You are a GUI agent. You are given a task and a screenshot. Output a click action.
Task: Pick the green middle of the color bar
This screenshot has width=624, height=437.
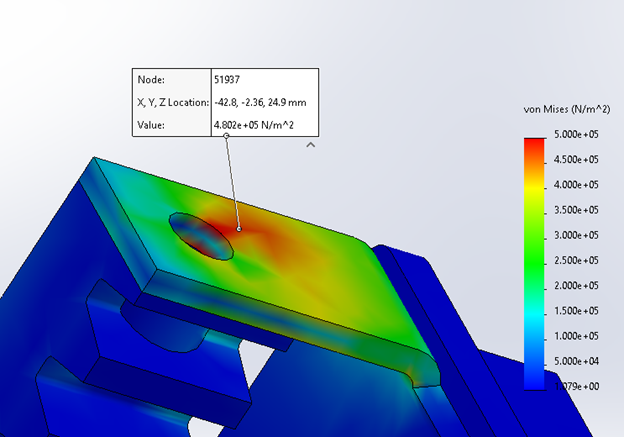(535, 260)
